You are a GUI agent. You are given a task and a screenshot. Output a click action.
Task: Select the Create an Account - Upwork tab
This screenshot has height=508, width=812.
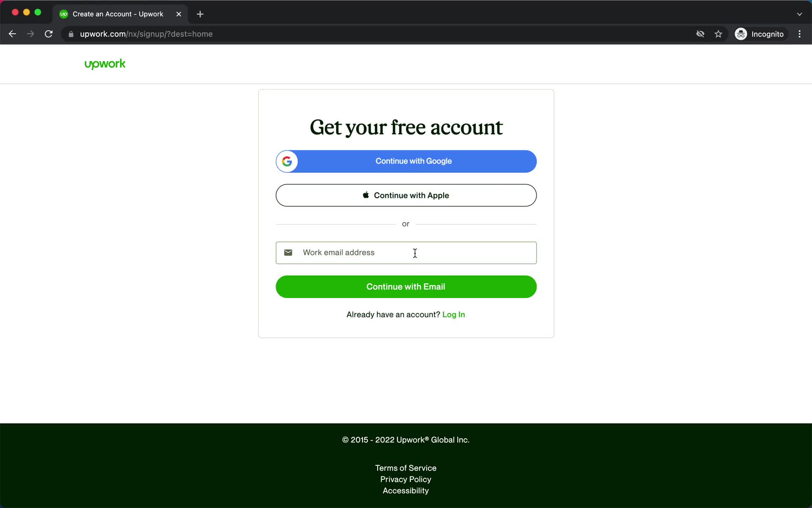pos(120,14)
